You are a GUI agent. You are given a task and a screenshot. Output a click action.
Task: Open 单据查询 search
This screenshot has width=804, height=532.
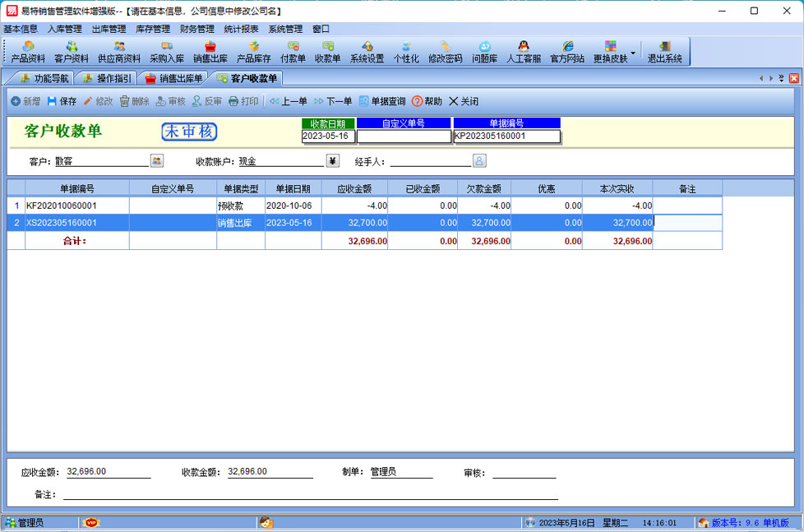(381, 101)
